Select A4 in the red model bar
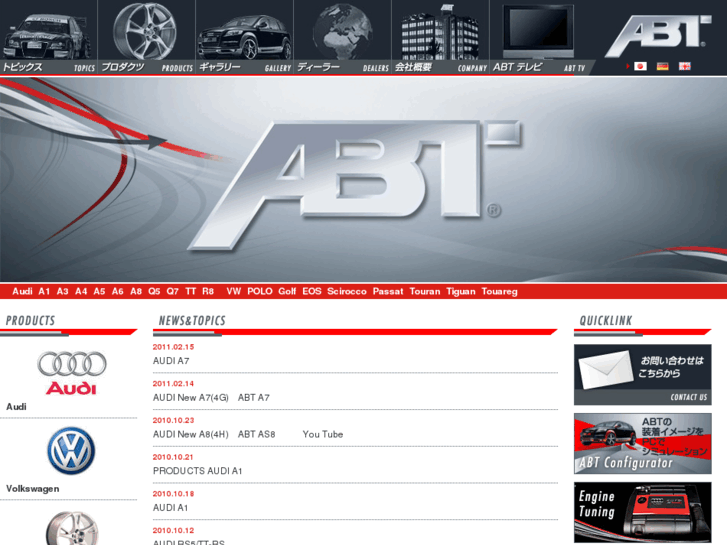727x545 pixels. click(81, 291)
